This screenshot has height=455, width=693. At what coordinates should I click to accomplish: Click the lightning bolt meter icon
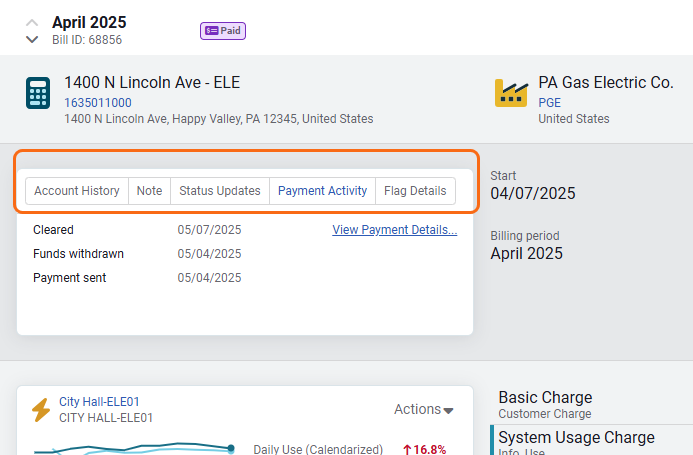click(x=41, y=410)
